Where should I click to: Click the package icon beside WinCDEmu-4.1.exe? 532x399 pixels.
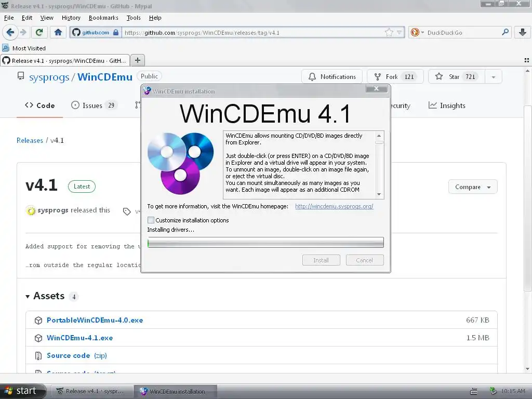tap(38, 338)
